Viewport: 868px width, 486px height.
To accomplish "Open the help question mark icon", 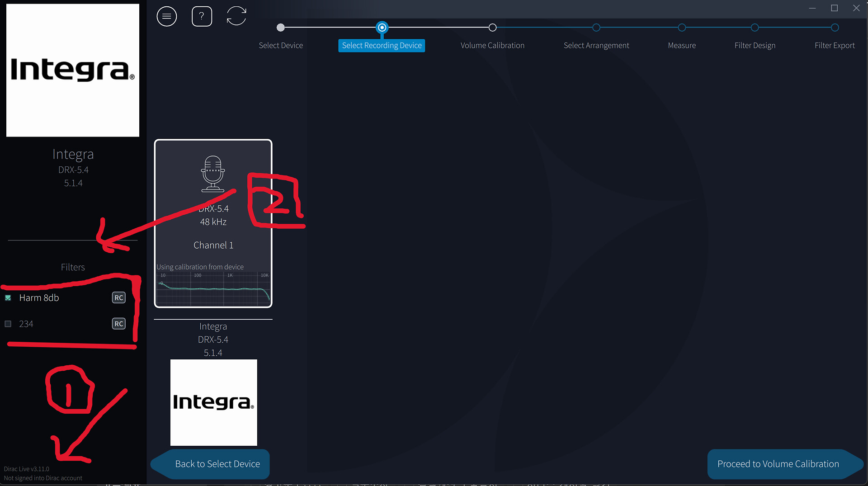I will pos(202,17).
